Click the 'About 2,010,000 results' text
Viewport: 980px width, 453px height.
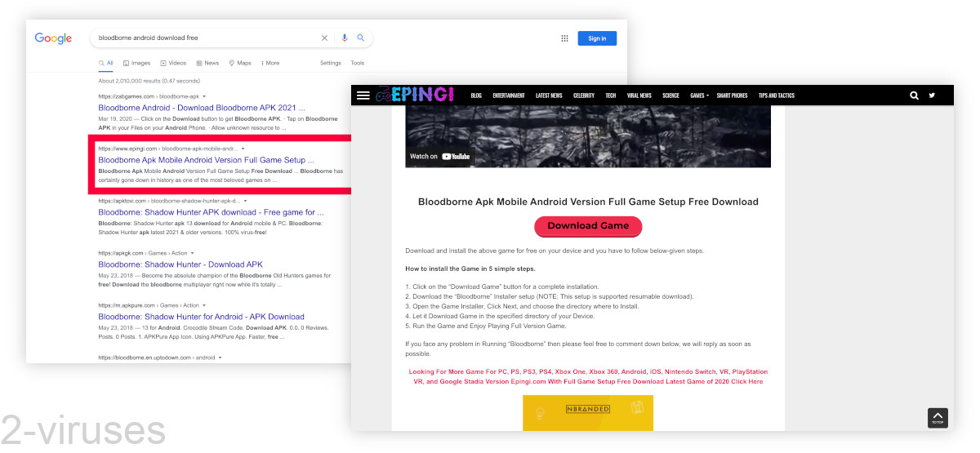[149, 81]
